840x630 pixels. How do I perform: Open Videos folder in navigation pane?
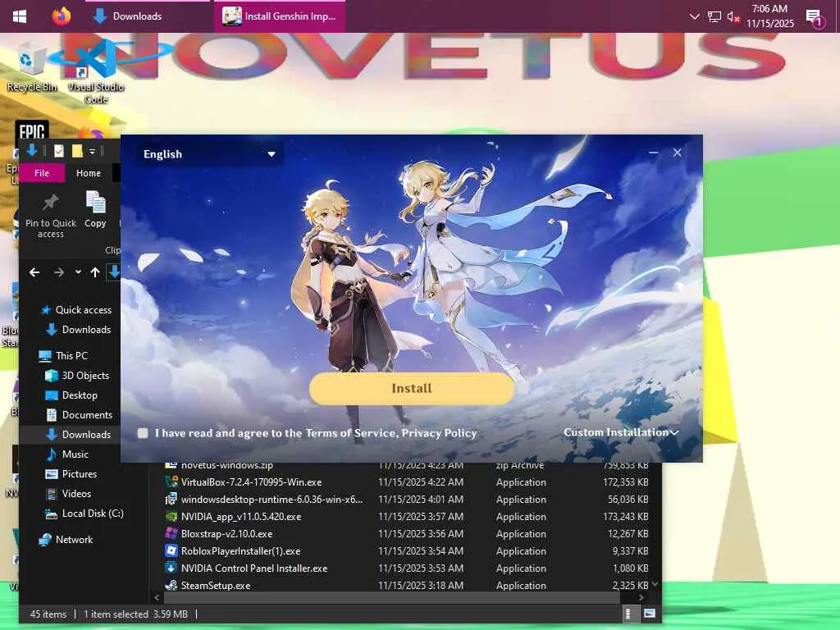[69, 493]
